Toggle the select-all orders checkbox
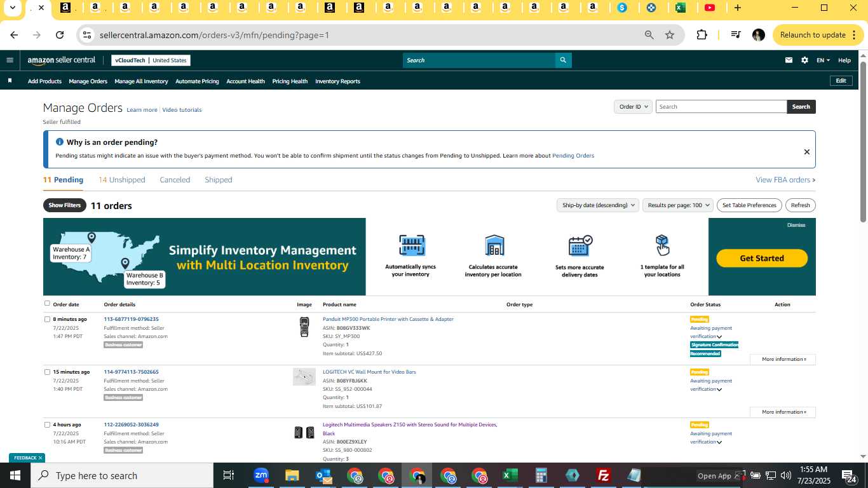The width and height of the screenshot is (868, 488). click(x=47, y=303)
